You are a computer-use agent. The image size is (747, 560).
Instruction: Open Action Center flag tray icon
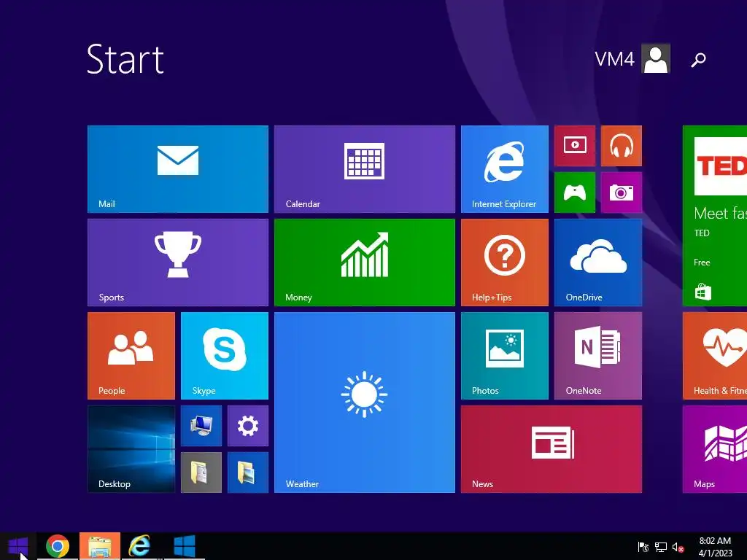pos(643,547)
